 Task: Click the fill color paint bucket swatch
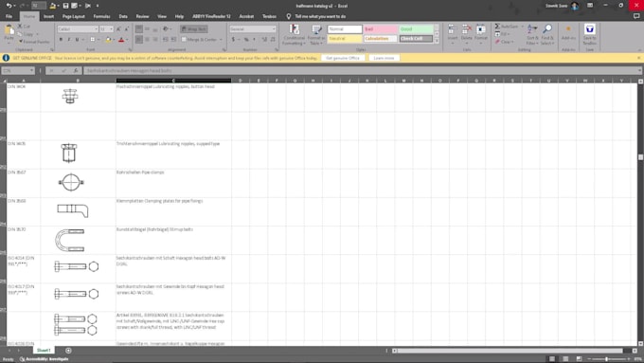click(108, 40)
